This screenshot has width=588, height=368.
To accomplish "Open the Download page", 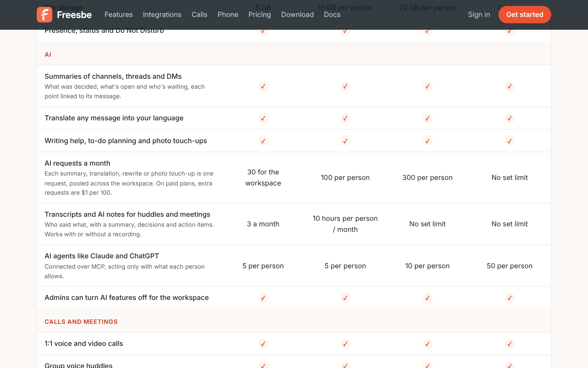I will (x=297, y=15).
